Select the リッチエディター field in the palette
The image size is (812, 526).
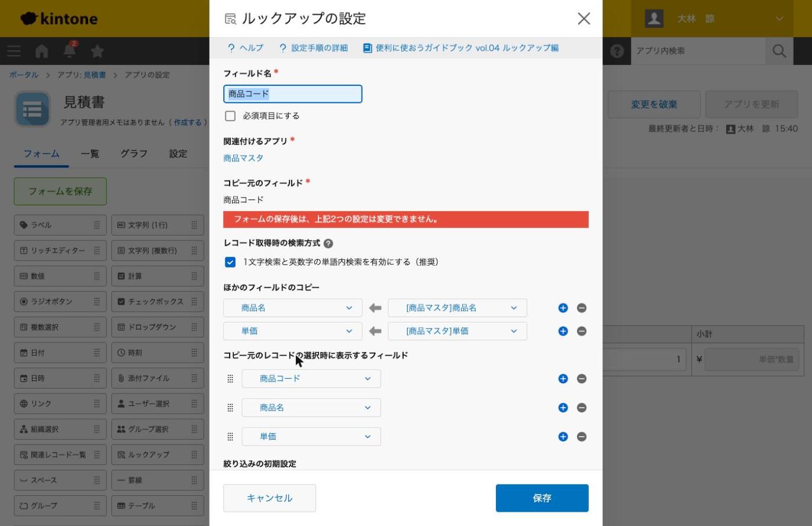click(60, 251)
